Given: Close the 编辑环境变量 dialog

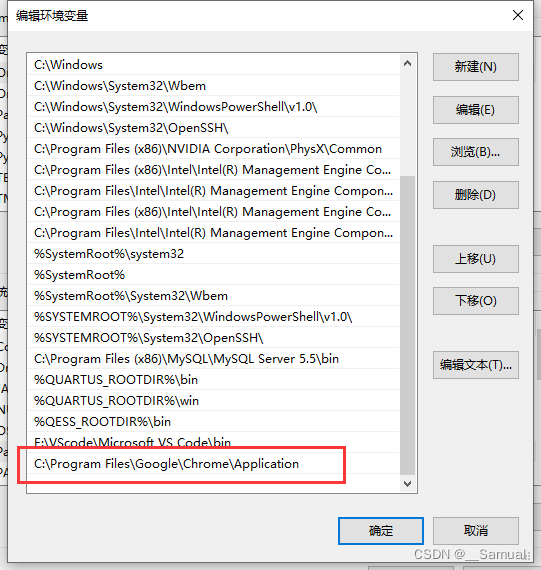Looking at the screenshot, I should pyautogui.click(x=518, y=15).
